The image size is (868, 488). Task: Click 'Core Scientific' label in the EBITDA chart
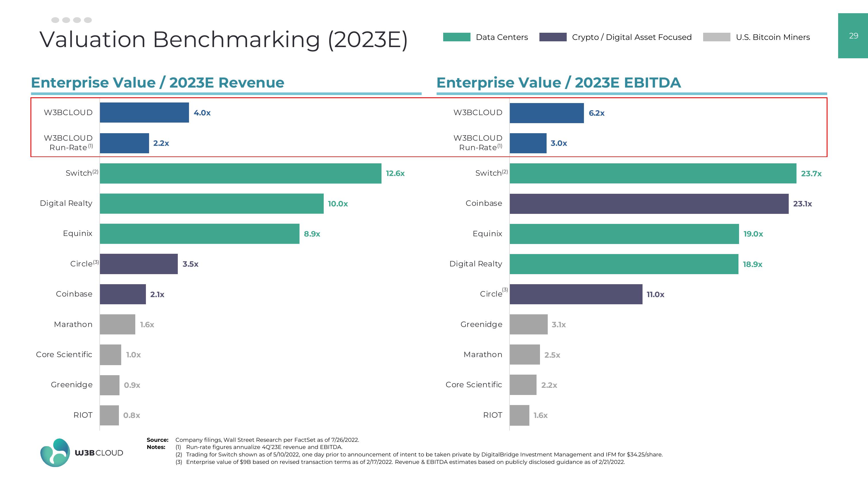(x=474, y=385)
